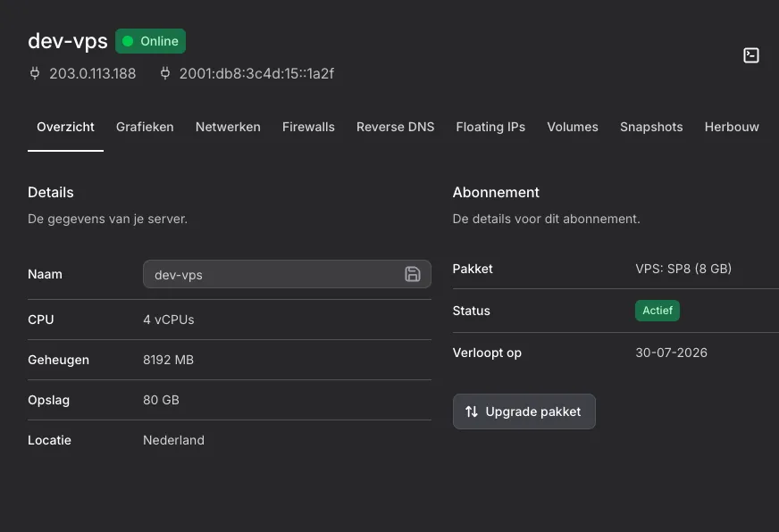Click the Actief status badge

tap(658, 311)
